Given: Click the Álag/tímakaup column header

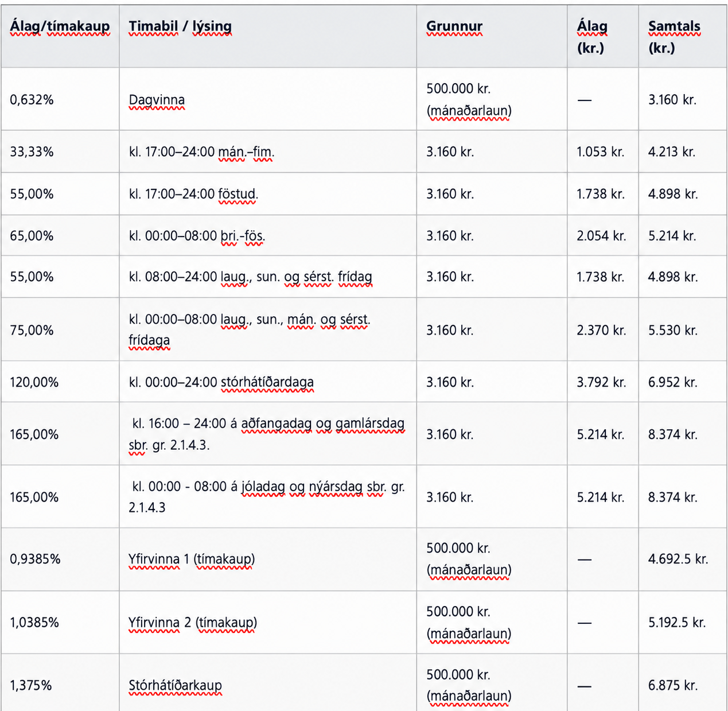Looking at the screenshot, I should click(60, 36).
